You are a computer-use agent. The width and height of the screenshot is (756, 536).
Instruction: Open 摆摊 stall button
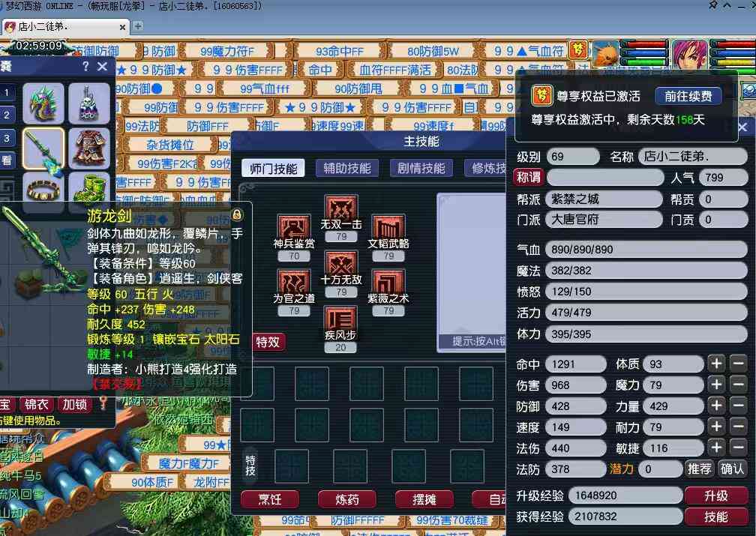pos(424,499)
